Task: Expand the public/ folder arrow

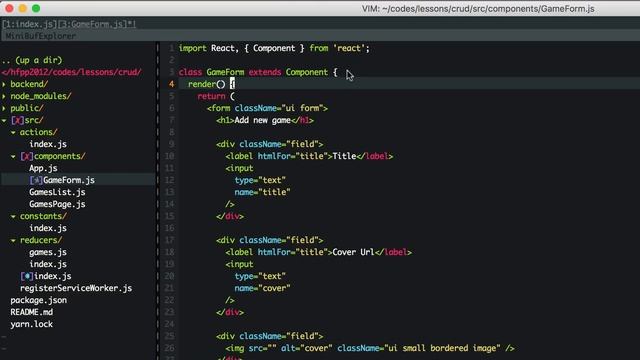Action: [x=4, y=108]
